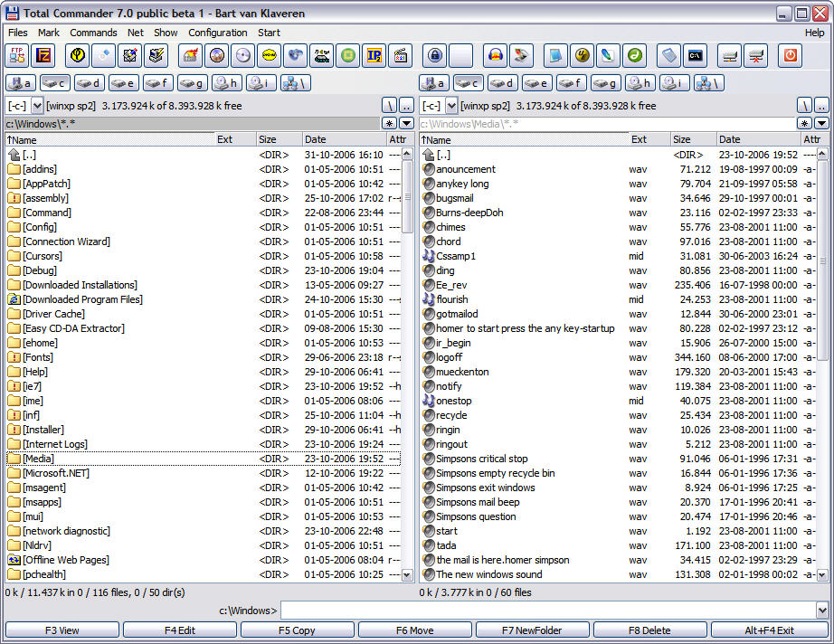Open the left panel [-c-] drive dropdown
The height and width of the screenshot is (644, 834).
[37, 106]
